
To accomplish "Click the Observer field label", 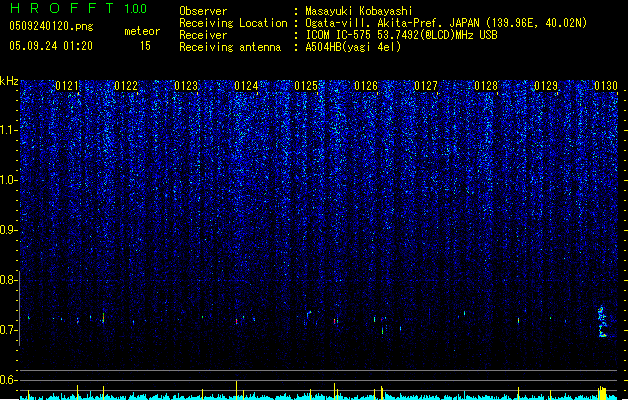I will click(203, 11).
